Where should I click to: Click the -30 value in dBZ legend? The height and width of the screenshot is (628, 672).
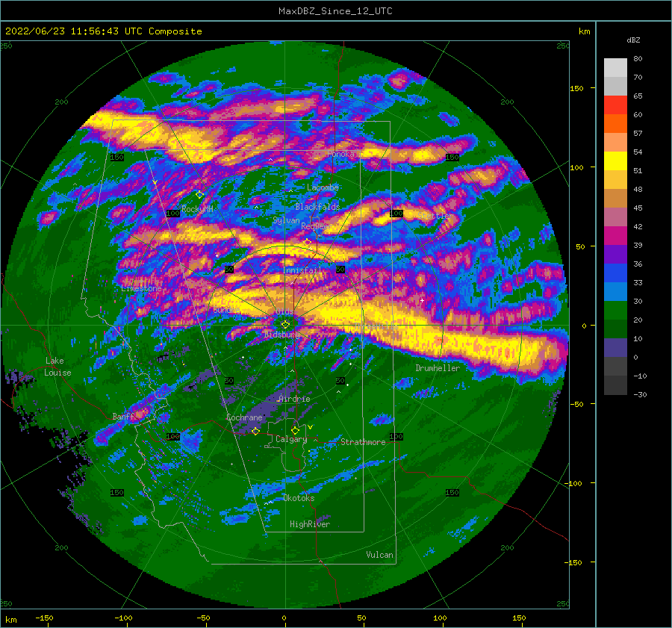pos(640,395)
